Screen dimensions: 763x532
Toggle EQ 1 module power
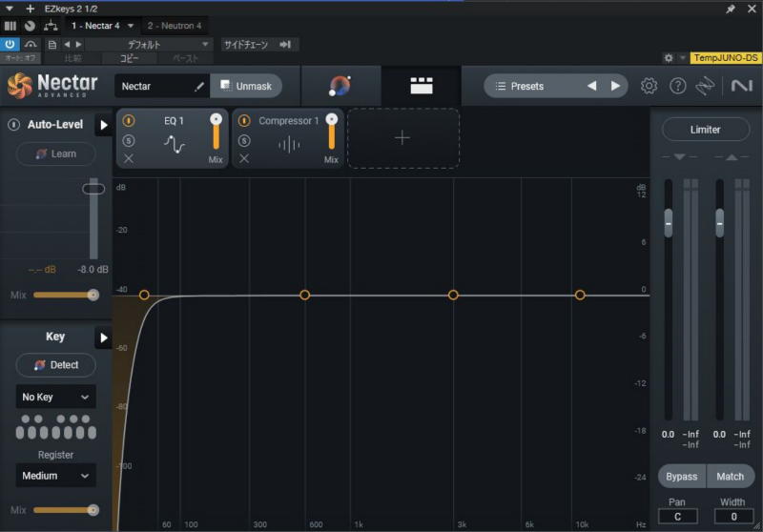coord(129,121)
